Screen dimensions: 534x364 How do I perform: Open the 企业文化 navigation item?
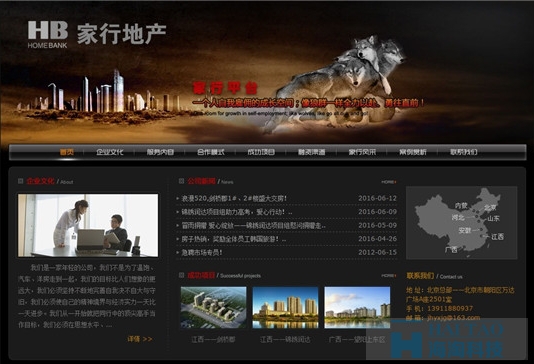[x=110, y=152]
